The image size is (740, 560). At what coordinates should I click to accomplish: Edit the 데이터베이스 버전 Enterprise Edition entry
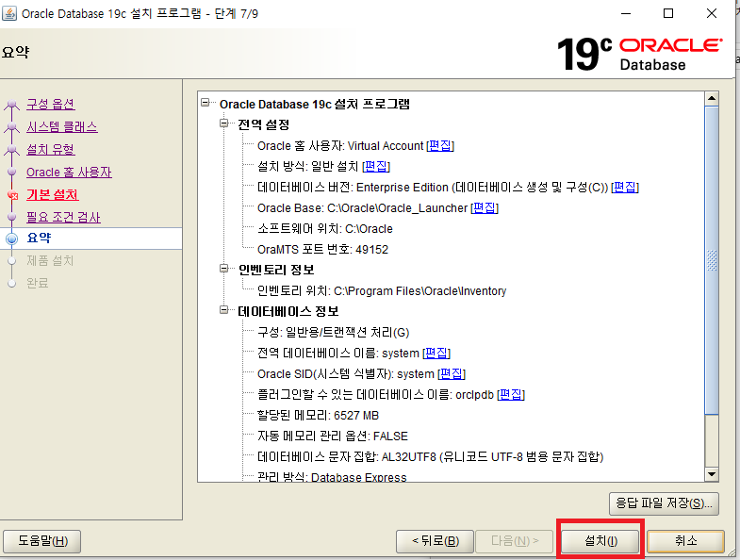(625, 188)
